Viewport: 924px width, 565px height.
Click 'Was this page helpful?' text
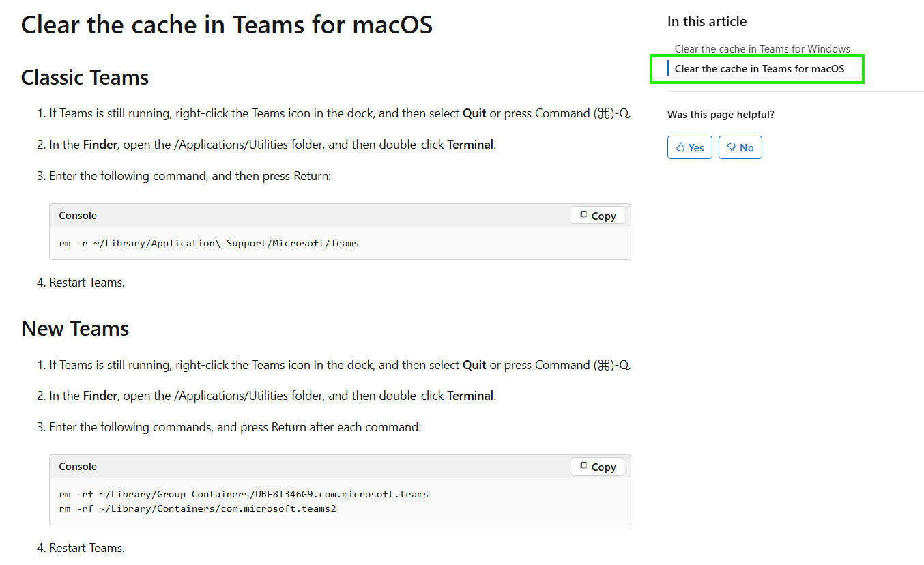pyautogui.click(x=721, y=115)
